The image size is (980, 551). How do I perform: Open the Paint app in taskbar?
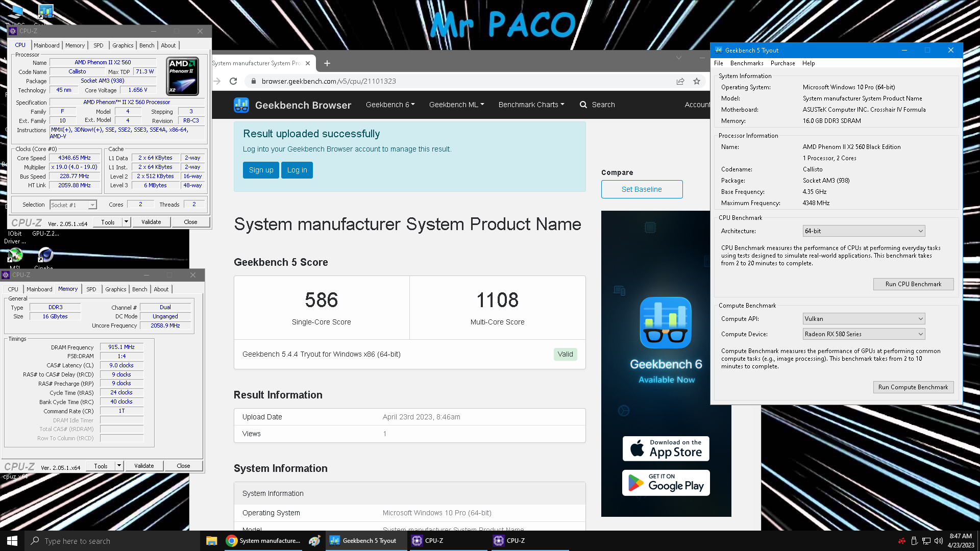click(314, 541)
